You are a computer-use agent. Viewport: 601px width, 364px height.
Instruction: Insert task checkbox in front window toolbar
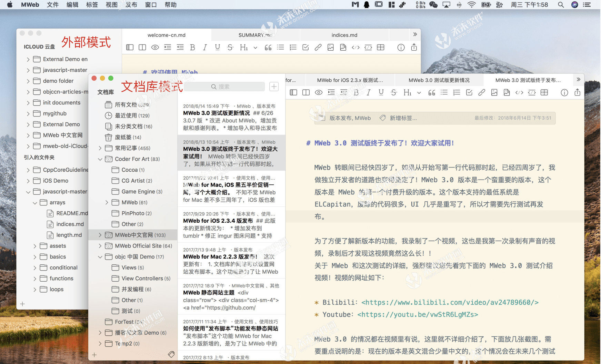point(469,92)
